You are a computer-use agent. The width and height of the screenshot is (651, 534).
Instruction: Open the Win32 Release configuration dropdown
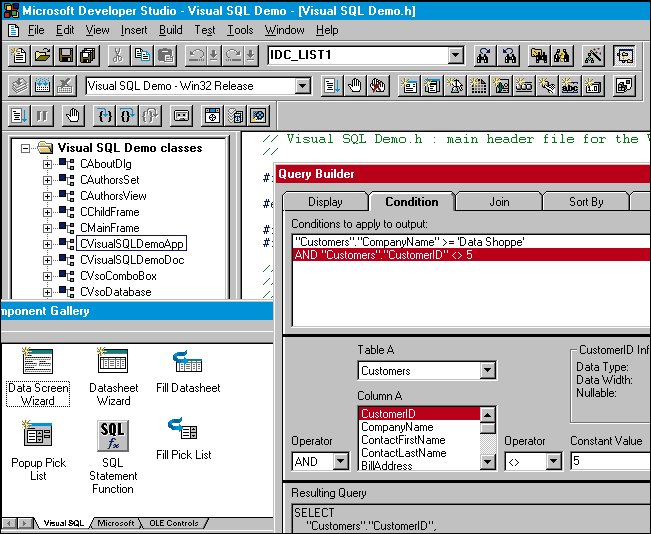click(x=303, y=86)
